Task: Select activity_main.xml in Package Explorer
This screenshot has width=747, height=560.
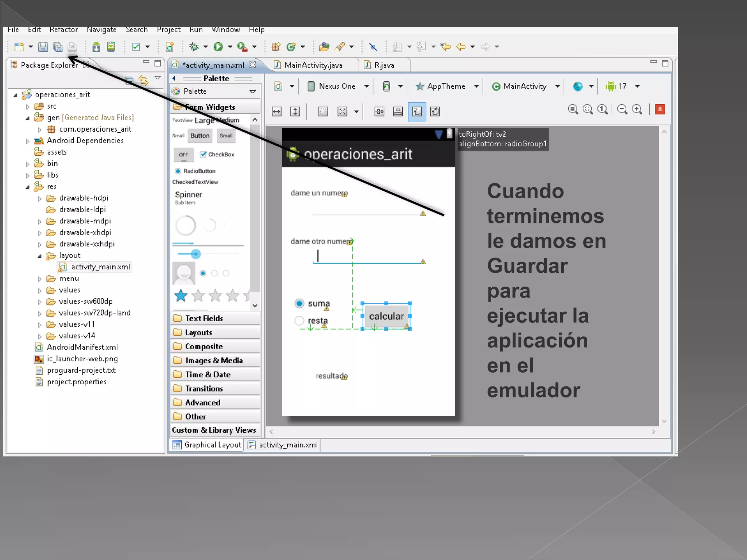Action: pos(100,267)
